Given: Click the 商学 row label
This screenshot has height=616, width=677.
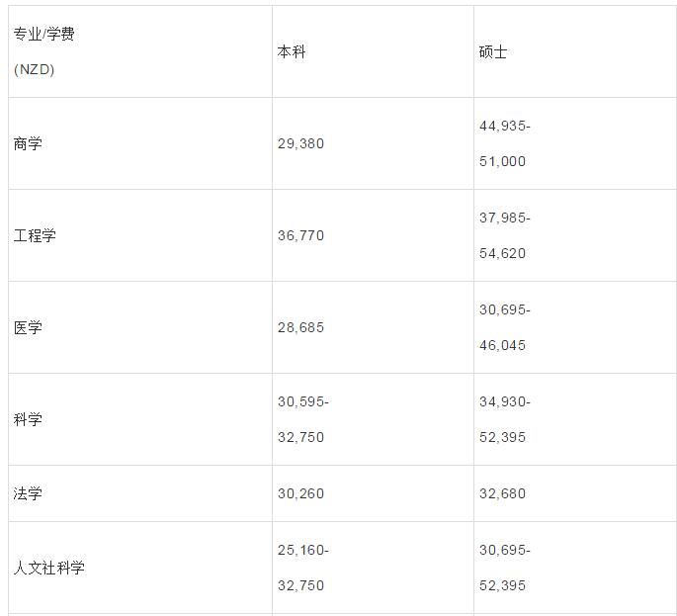Looking at the screenshot, I should click(x=28, y=143).
